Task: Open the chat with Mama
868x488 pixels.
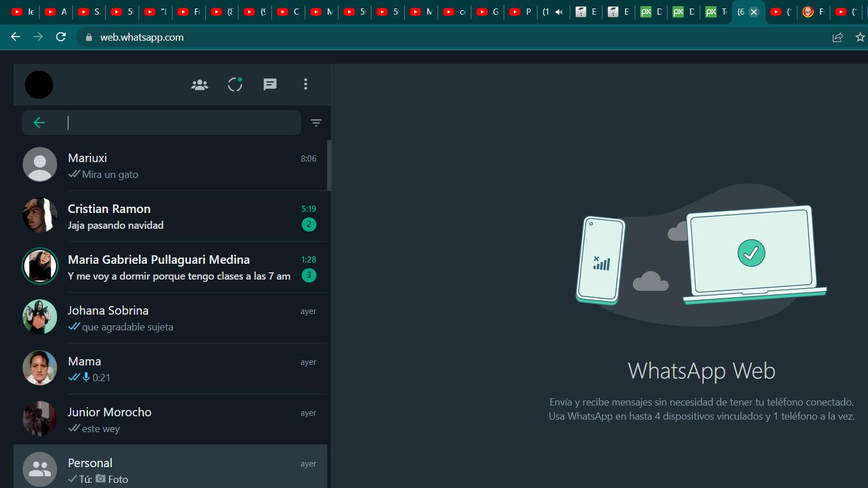Action: coord(170,369)
